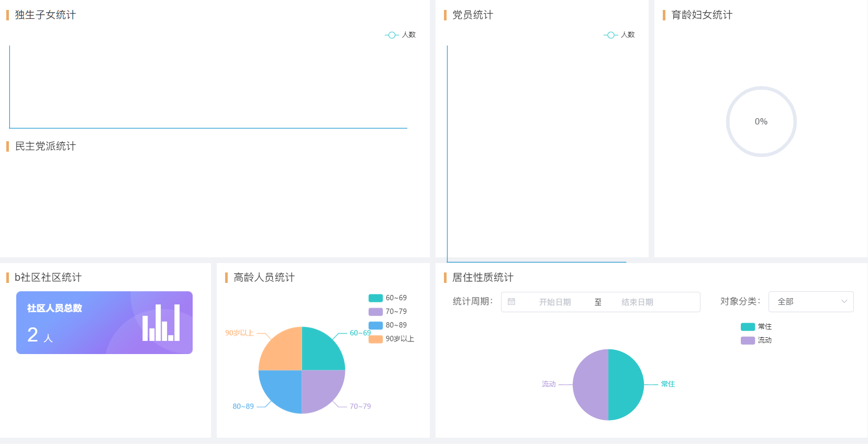The width and height of the screenshot is (868, 444).
Task: Toggle 常住 legend in residence chart
Action: (x=756, y=327)
